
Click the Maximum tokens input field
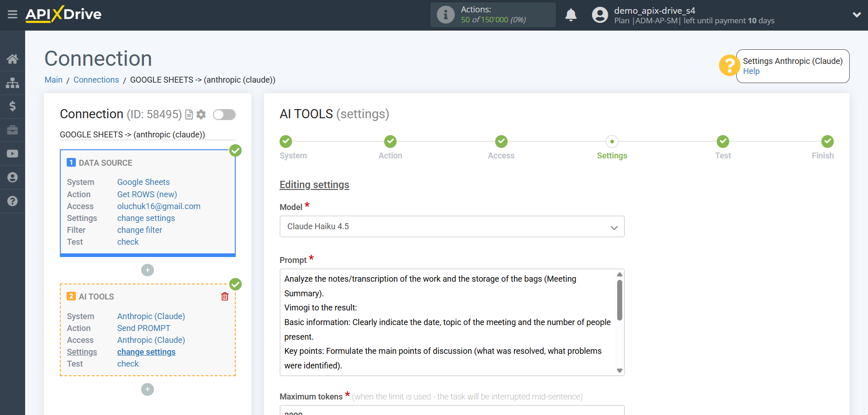452,410
